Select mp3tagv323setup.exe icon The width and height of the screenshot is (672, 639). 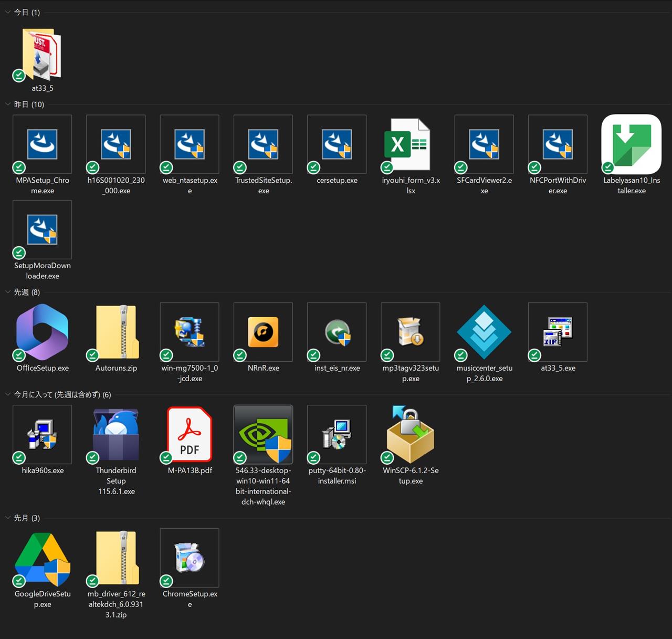pos(411,332)
